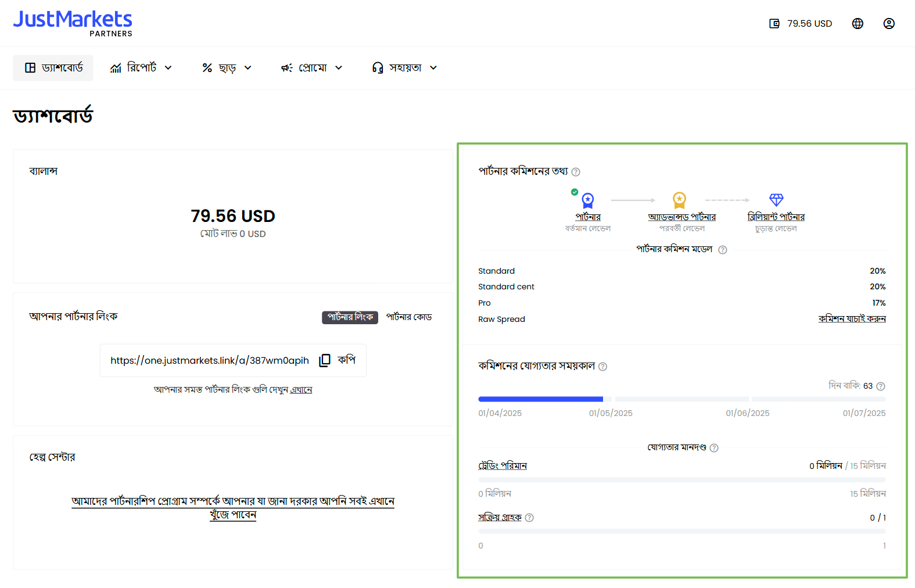Screen dimensions: 915x588
Task: Click the Standard cent row label
Action: 507,287
